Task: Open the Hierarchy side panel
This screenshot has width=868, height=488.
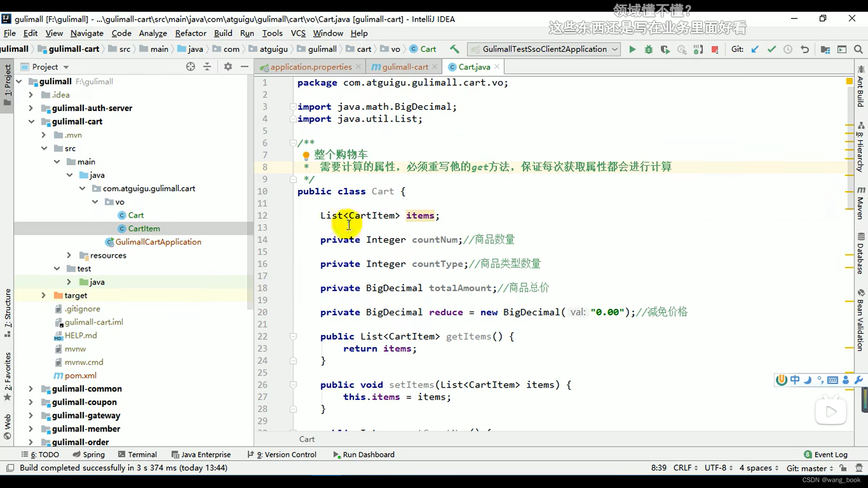Action: (860, 147)
